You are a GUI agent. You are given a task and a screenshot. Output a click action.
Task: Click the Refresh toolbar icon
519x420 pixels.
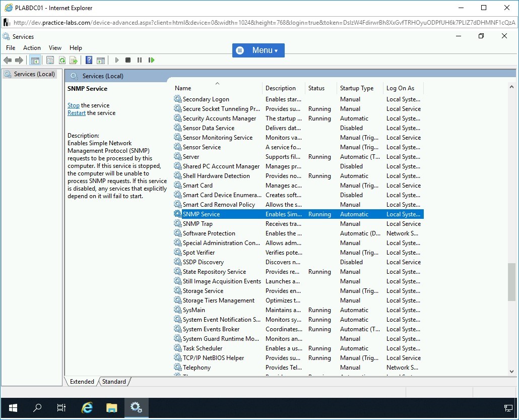tap(62, 61)
